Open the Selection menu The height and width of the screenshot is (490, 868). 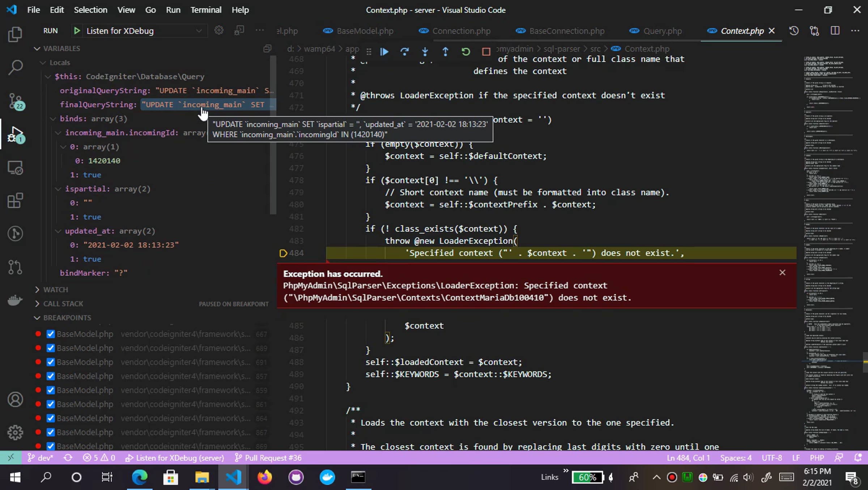point(90,10)
